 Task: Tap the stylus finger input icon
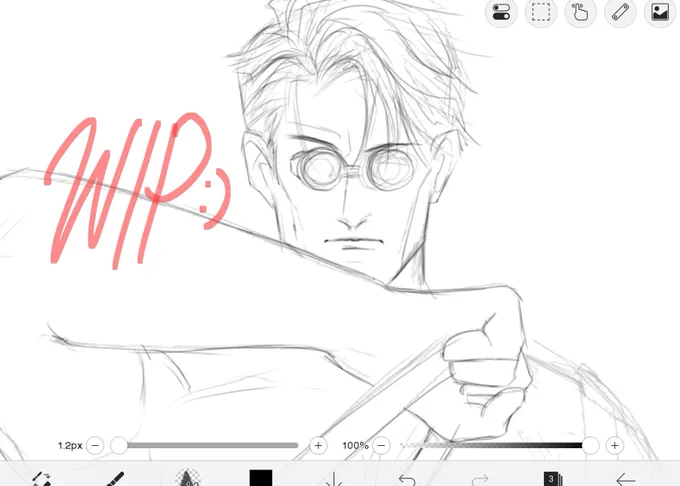581,12
